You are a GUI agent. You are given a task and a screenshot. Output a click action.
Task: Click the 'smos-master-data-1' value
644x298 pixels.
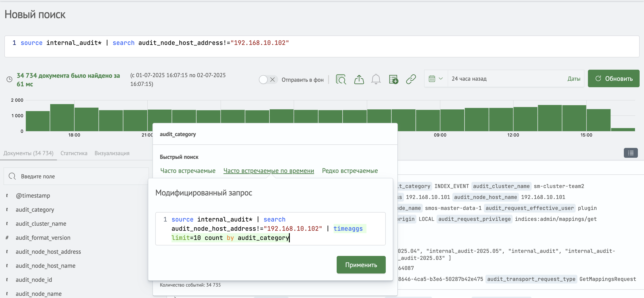(453, 208)
